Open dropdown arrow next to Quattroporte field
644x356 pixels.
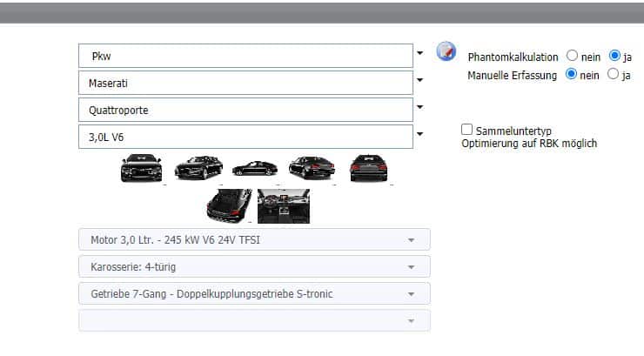(x=419, y=107)
